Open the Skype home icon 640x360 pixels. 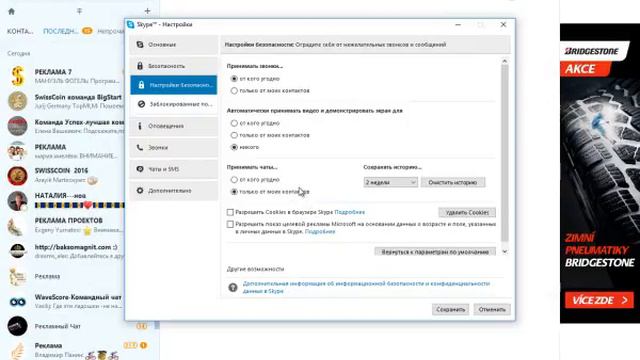pyautogui.click(x=11, y=11)
